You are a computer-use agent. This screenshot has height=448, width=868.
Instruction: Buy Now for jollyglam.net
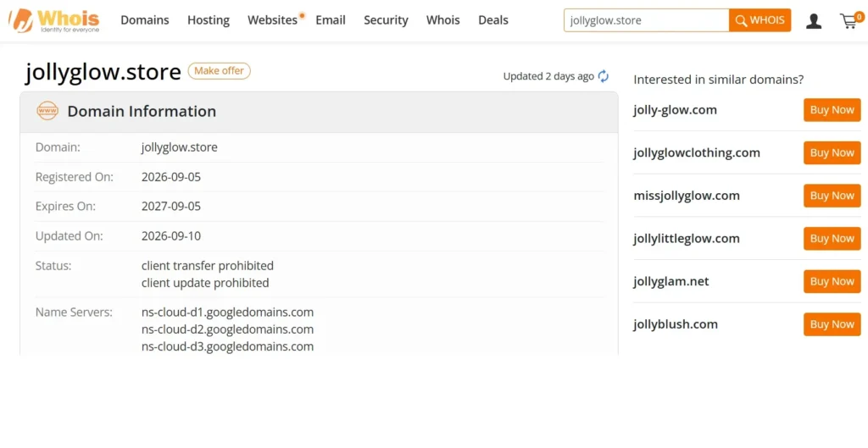(x=832, y=281)
